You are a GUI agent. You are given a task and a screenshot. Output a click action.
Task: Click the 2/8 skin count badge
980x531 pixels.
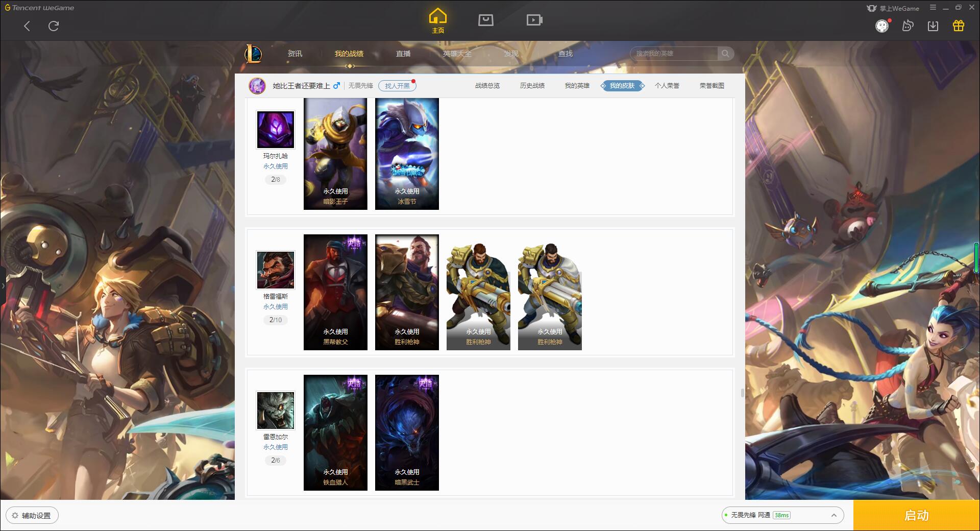(x=276, y=180)
